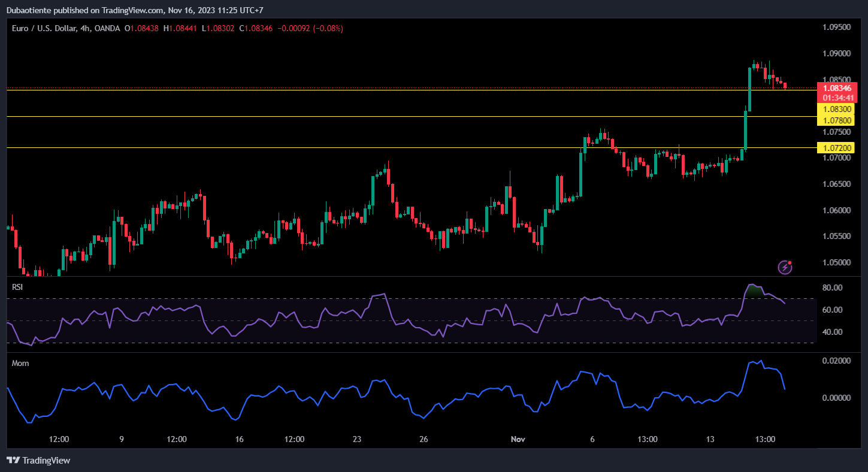Click the RSI 80.00 scale label

(833, 288)
